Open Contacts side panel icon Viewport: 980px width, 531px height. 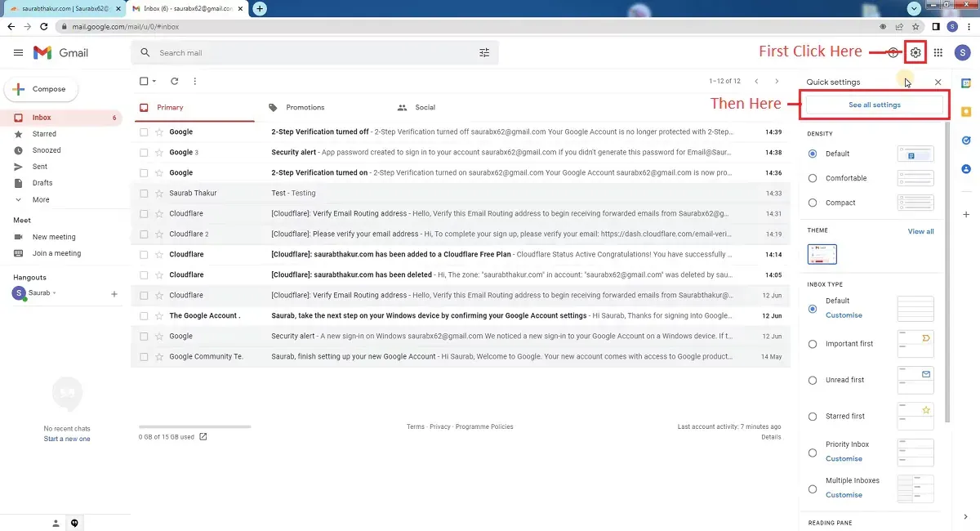(966, 168)
